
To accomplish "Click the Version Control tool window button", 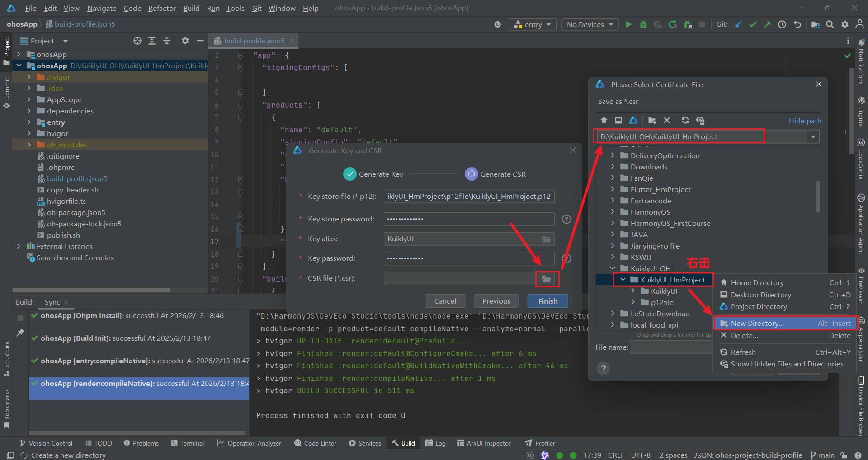I will (46, 443).
